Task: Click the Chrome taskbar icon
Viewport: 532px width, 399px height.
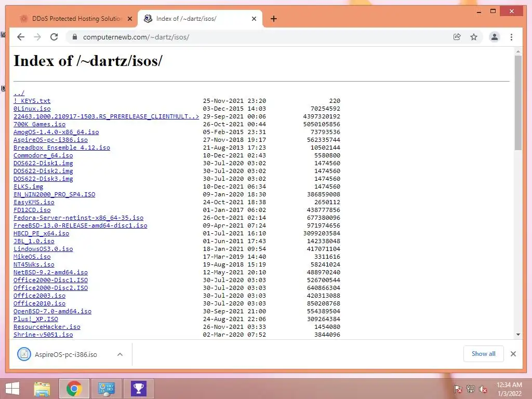Action: pos(74,389)
